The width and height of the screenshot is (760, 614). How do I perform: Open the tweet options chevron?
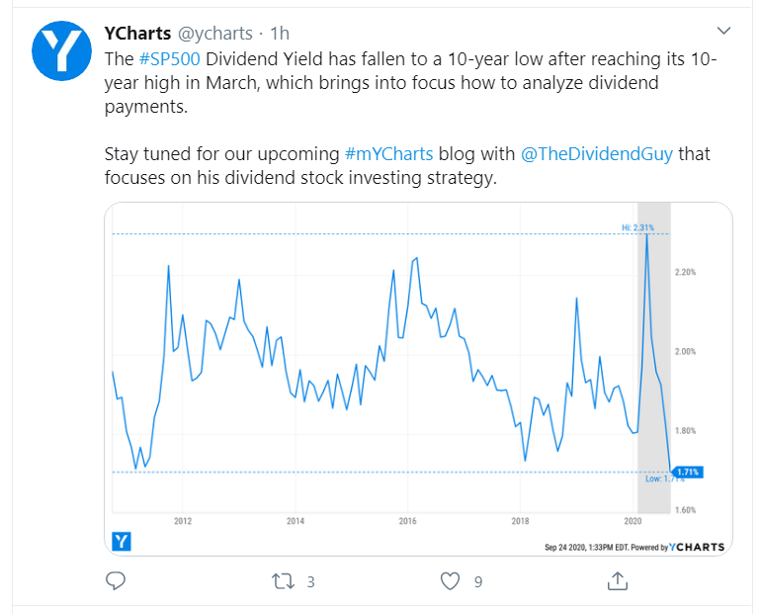[724, 32]
